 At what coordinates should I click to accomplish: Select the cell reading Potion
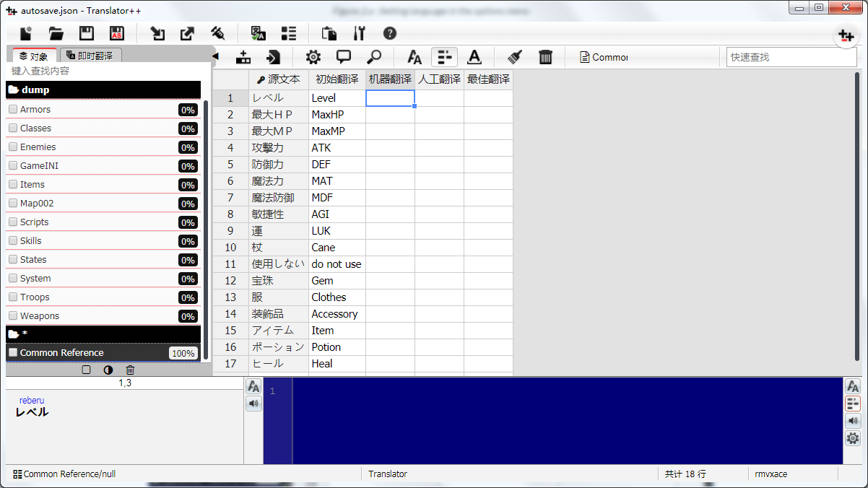tap(337, 347)
